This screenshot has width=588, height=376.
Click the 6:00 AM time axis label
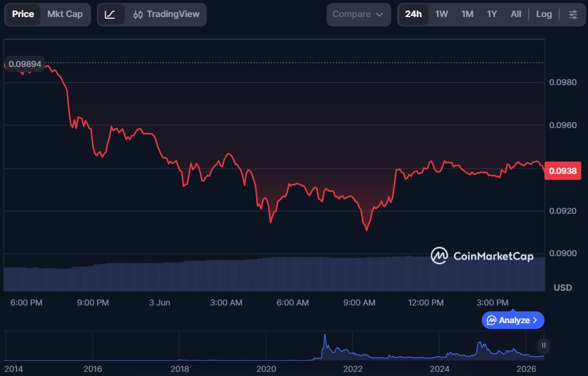coord(293,303)
